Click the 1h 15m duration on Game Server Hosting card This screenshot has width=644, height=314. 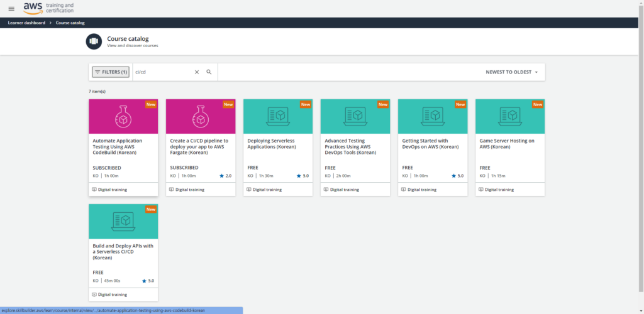(498, 176)
